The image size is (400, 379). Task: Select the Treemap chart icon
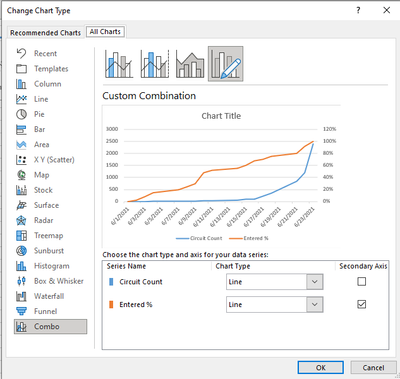pos(21,235)
